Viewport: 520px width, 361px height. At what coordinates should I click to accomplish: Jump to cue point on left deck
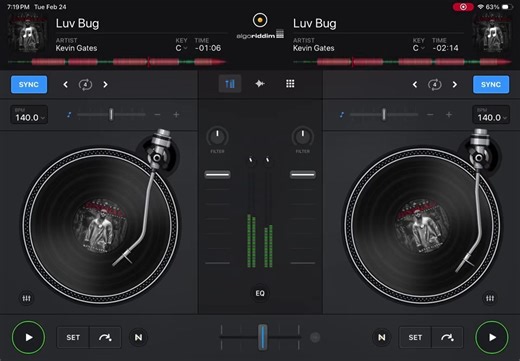105,337
